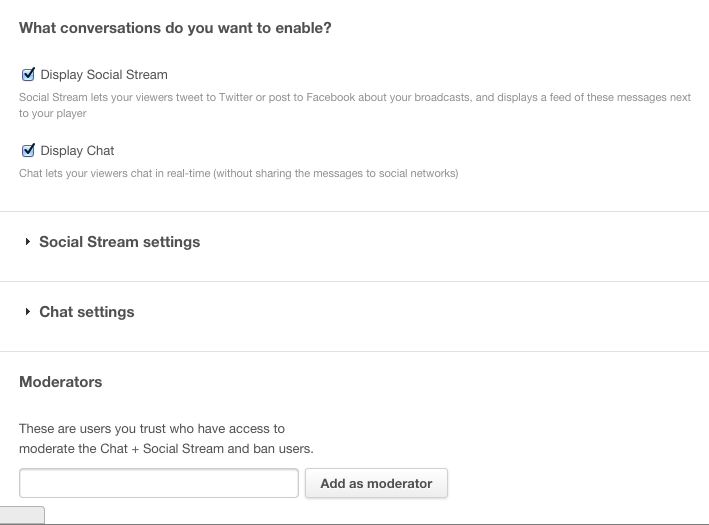This screenshot has width=709, height=525.
Task: Uncheck the Display Social Stream checkbox
Action: [28, 75]
